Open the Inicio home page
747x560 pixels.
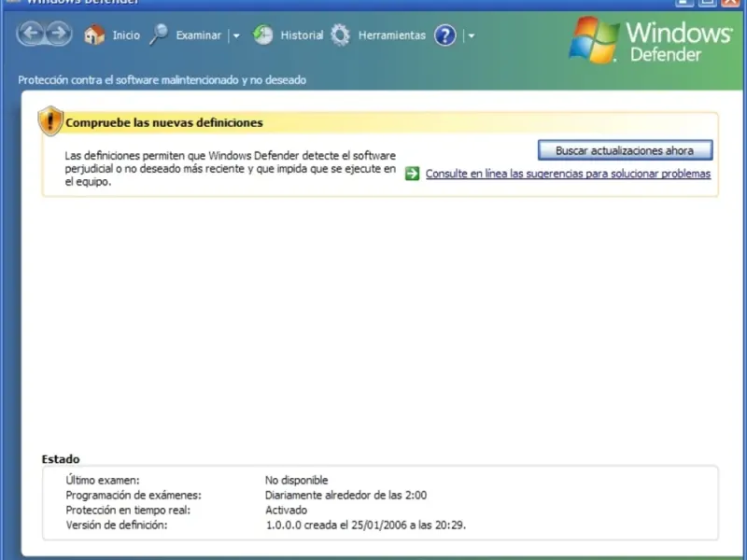tap(126, 35)
